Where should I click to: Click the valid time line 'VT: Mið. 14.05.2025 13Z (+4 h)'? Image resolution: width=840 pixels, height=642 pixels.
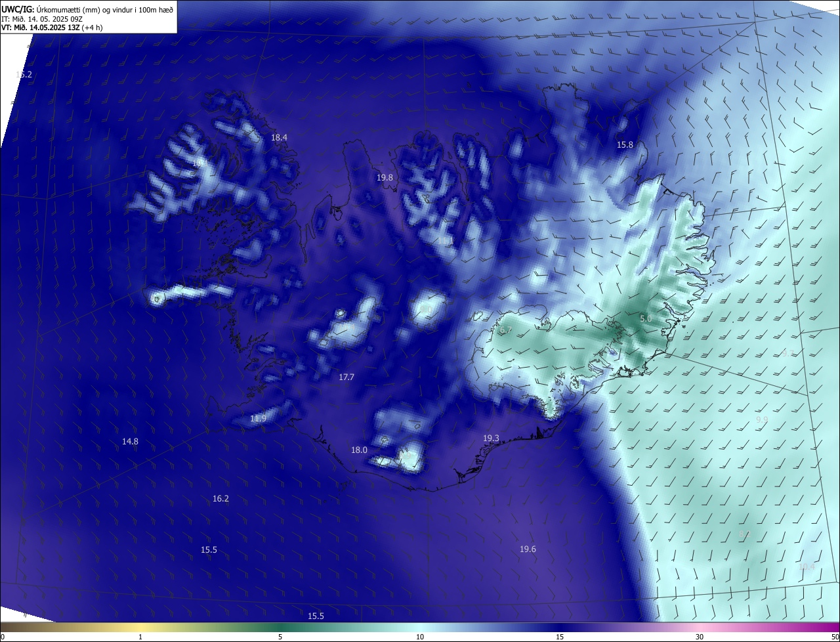52,28
